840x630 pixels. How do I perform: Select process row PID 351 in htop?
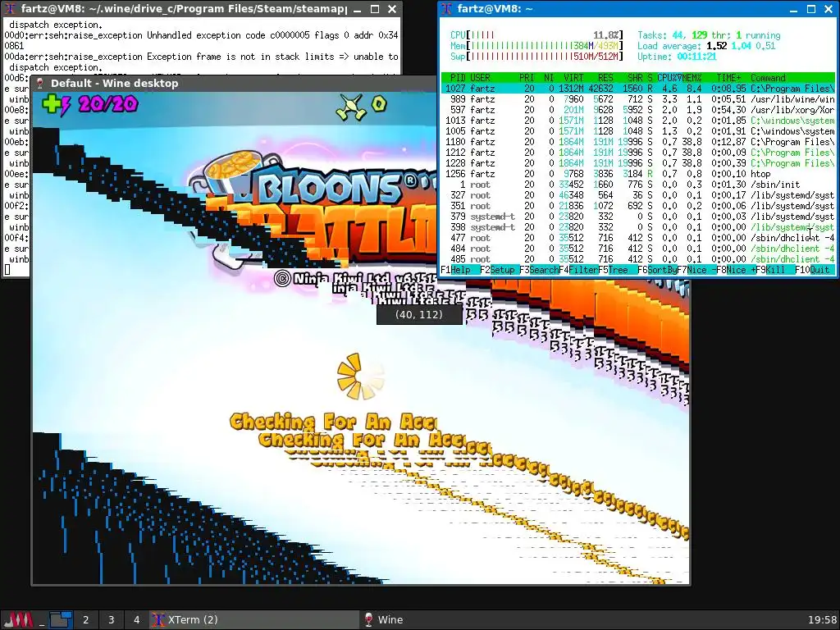[x=638, y=206]
